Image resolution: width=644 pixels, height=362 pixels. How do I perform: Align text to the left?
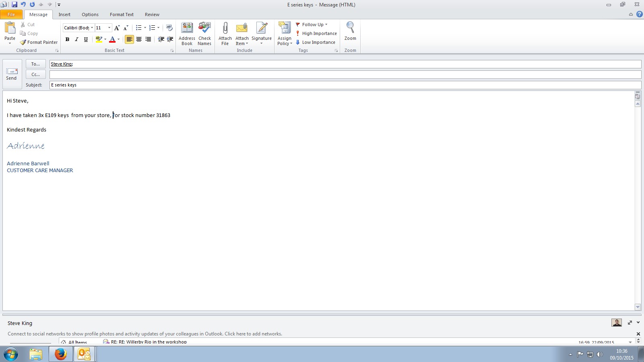129,39
